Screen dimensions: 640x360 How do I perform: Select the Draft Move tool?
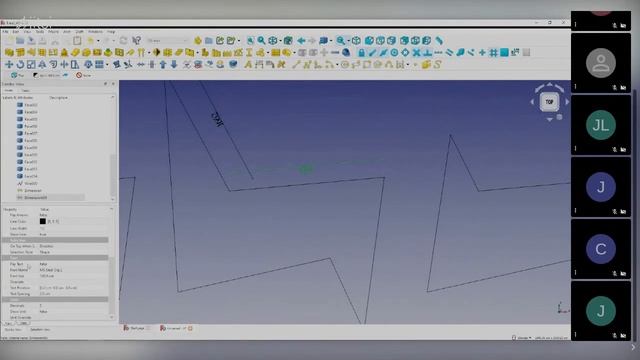[9, 64]
